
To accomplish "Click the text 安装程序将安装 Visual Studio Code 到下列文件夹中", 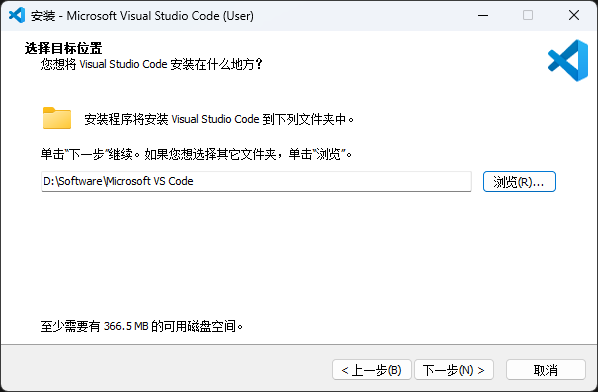I will tap(219, 119).
